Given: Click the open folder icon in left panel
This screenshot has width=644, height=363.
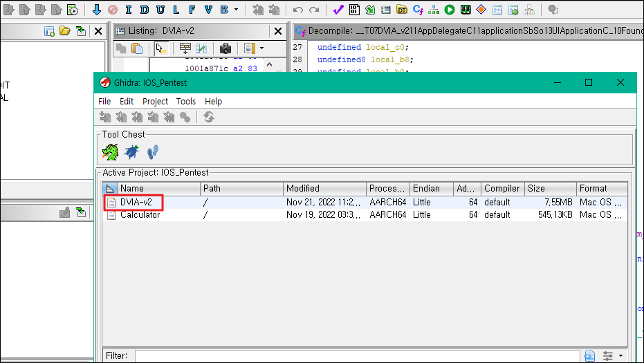Looking at the screenshot, I should [65, 31].
